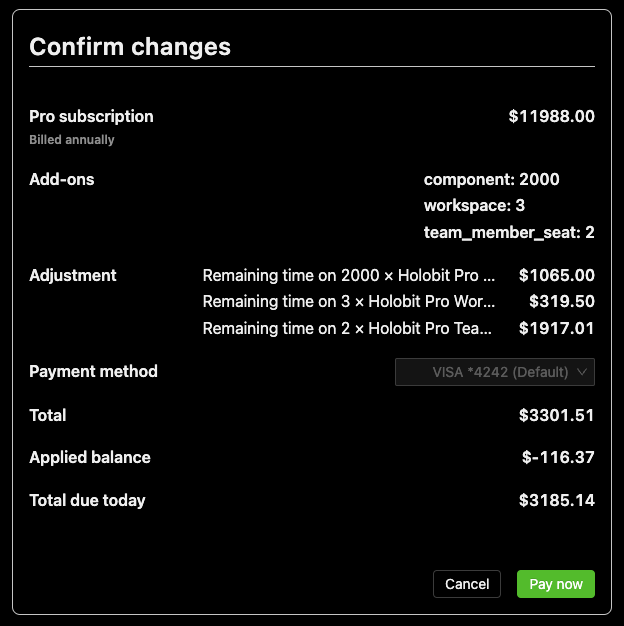
Task: Click the $11988.00 subscription price
Action: tap(551, 116)
